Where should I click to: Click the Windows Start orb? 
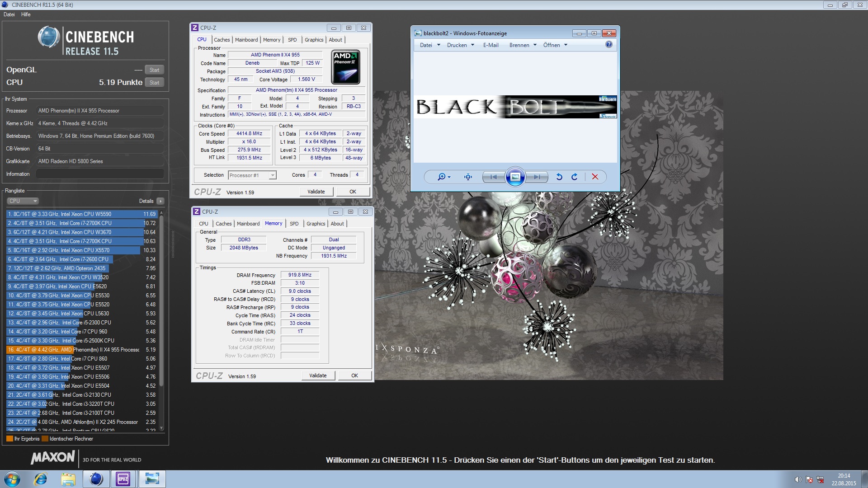pos(12,479)
